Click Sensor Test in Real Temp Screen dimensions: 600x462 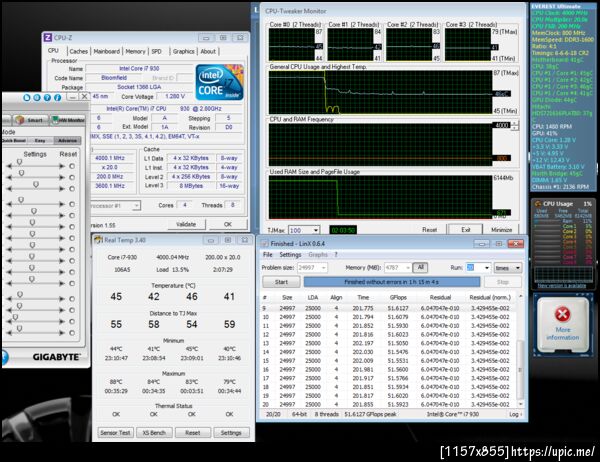(115, 433)
